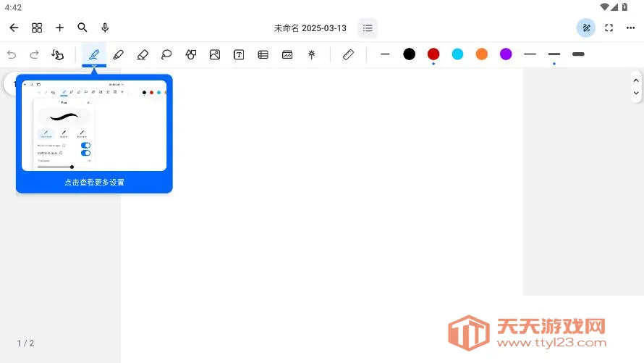Select the Pen tool

pos(94,54)
